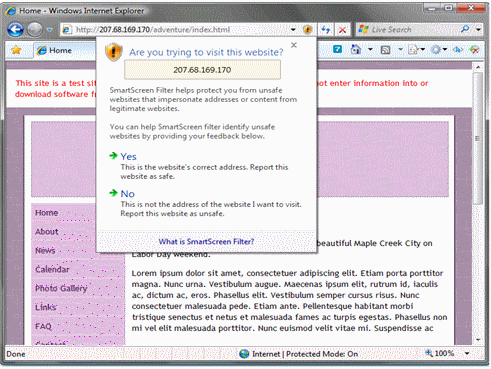This screenshot has width=491, height=369.
Task: Open the News link in site navigation
Action: (x=45, y=250)
